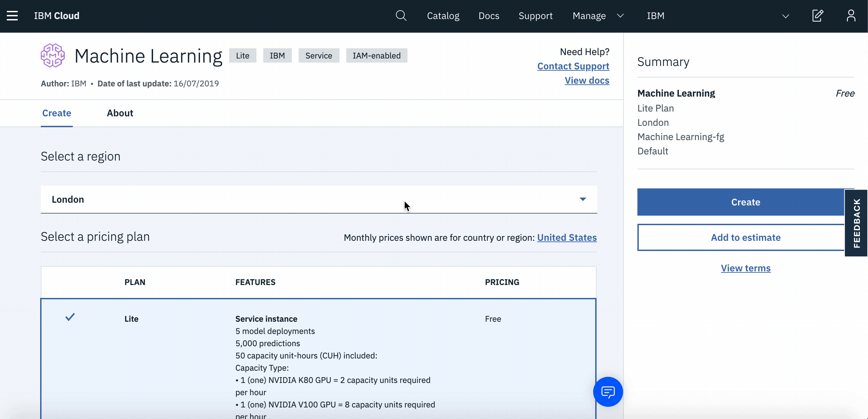Open the hamburger navigation menu
The image size is (868, 419).
pos(12,16)
